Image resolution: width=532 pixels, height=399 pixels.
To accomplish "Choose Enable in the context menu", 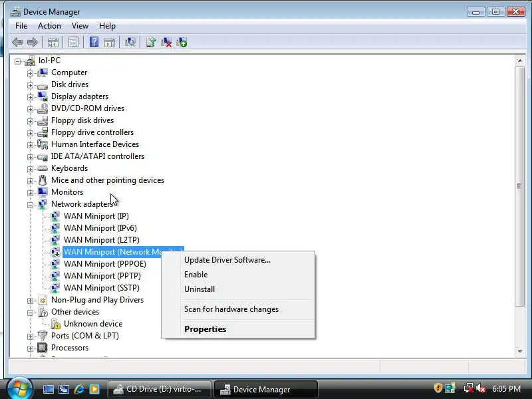I will point(238,275).
